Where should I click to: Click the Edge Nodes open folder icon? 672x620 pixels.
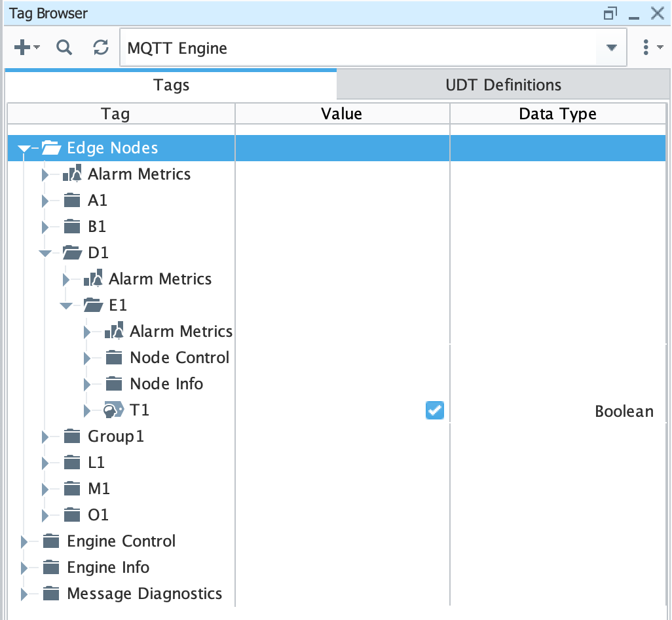tap(51, 148)
